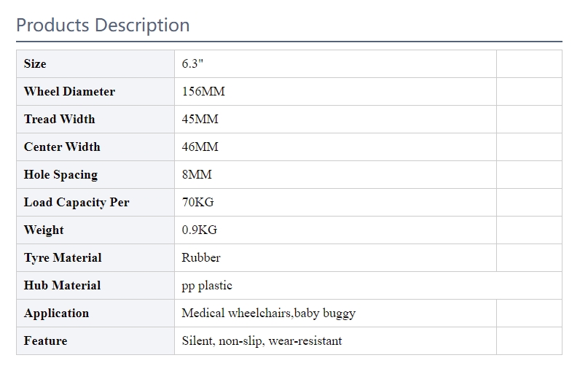
Task: Select the Hole Spacing label
Action: [x=60, y=175]
